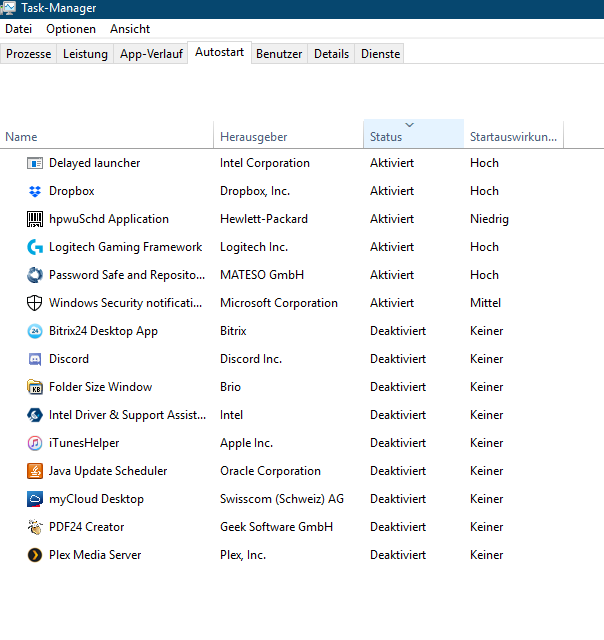Click the Task-Manager title bar icon
The height and width of the screenshot is (640, 604).
(x=8, y=8)
